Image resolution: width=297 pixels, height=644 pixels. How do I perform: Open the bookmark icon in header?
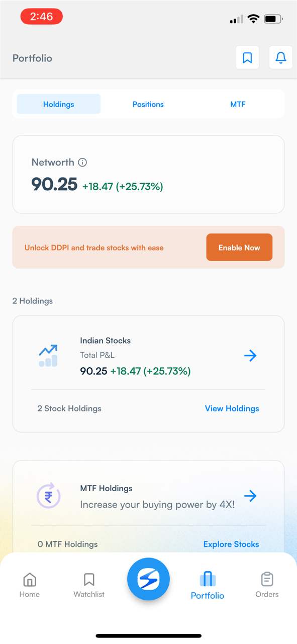247,58
